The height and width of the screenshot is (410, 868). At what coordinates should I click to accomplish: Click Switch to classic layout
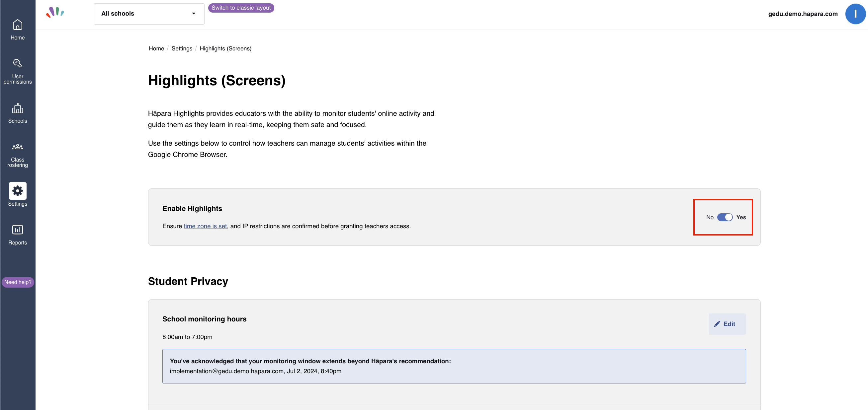point(241,8)
